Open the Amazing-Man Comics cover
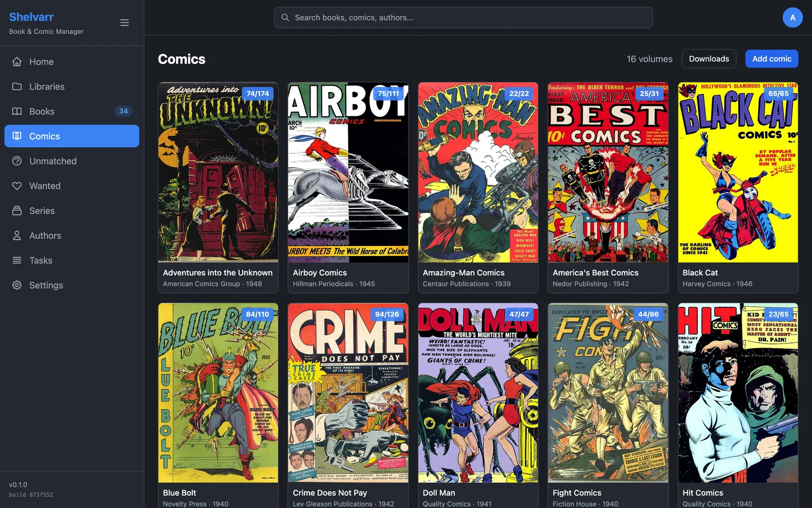This screenshot has width=812, height=508. (x=478, y=172)
